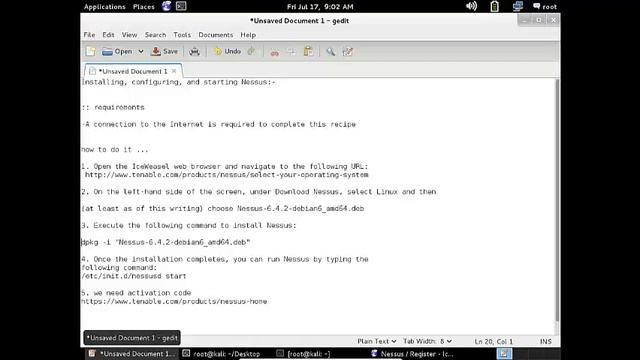Expand the Open recent files arrow
This screenshot has height=360, width=640.
pos(141,51)
